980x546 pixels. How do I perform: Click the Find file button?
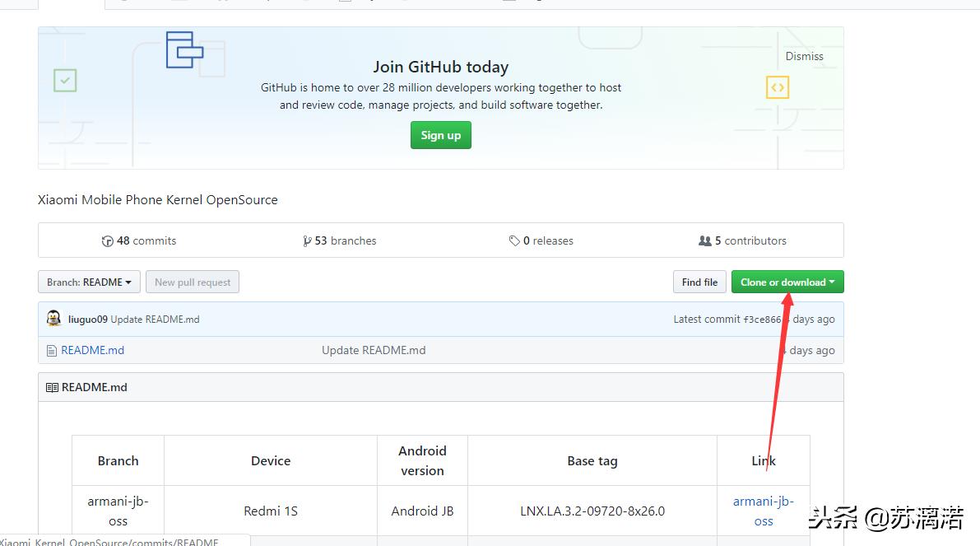pos(699,282)
